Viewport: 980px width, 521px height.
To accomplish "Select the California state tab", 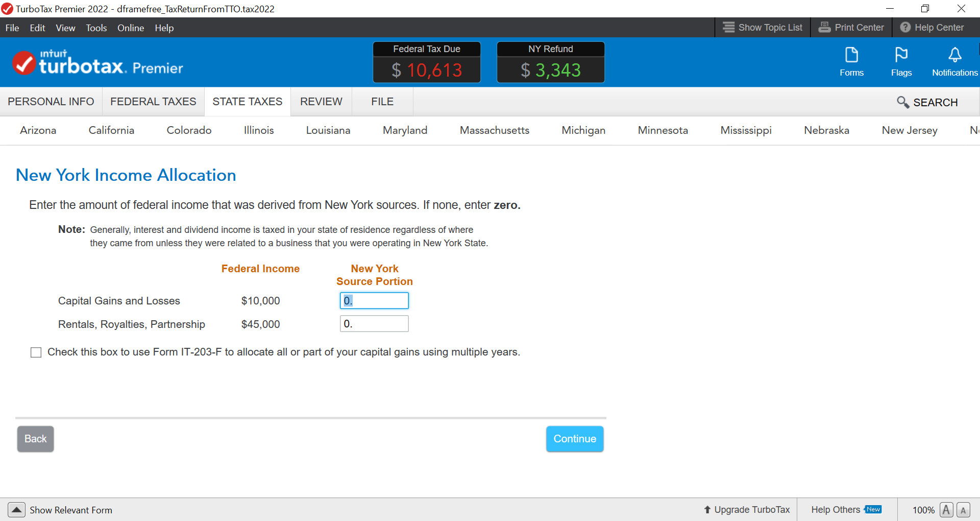I will point(111,130).
